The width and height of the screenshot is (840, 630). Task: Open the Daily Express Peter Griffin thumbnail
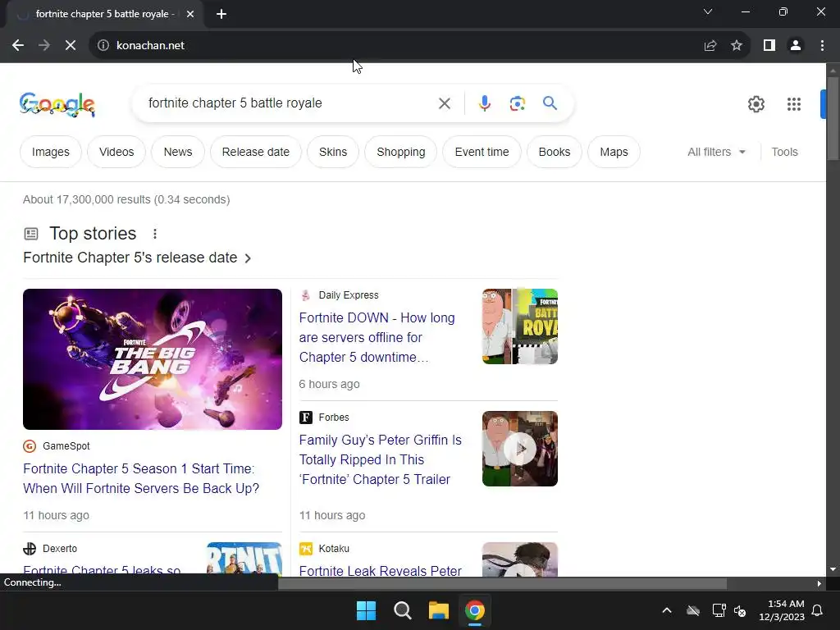[x=519, y=326]
